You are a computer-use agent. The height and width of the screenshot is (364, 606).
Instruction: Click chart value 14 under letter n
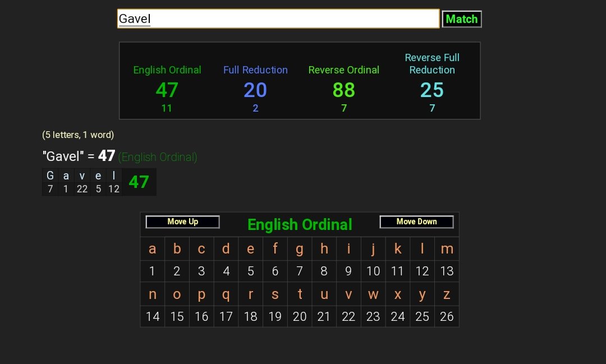[x=152, y=316]
